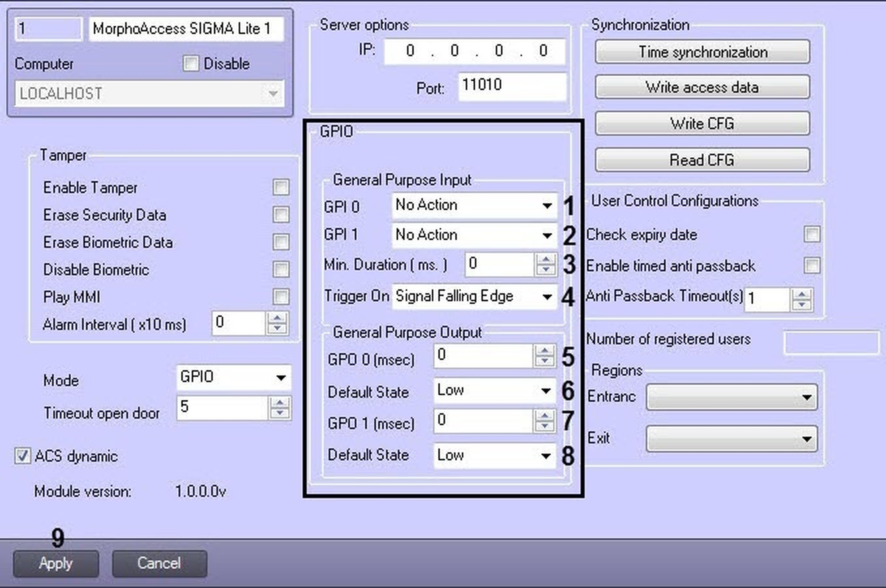Click the Time synchronization button
886x588 pixels.
click(702, 52)
